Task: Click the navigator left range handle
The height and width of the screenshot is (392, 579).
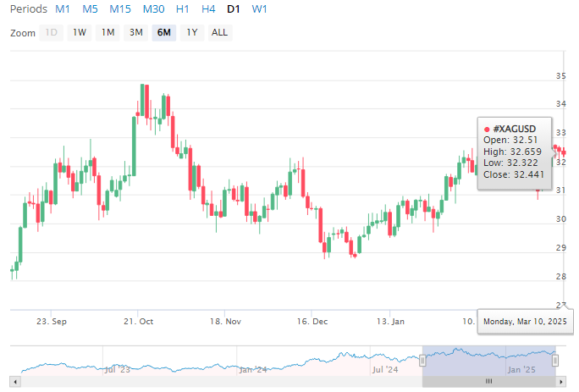Action: coord(422,361)
